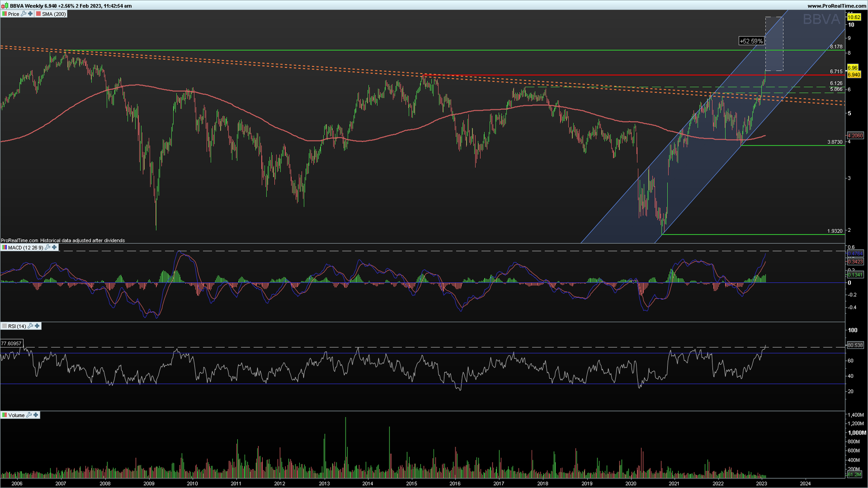Click the 6.715 level label
The width and height of the screenshot is (868, 488).
(x=836, y=72)
